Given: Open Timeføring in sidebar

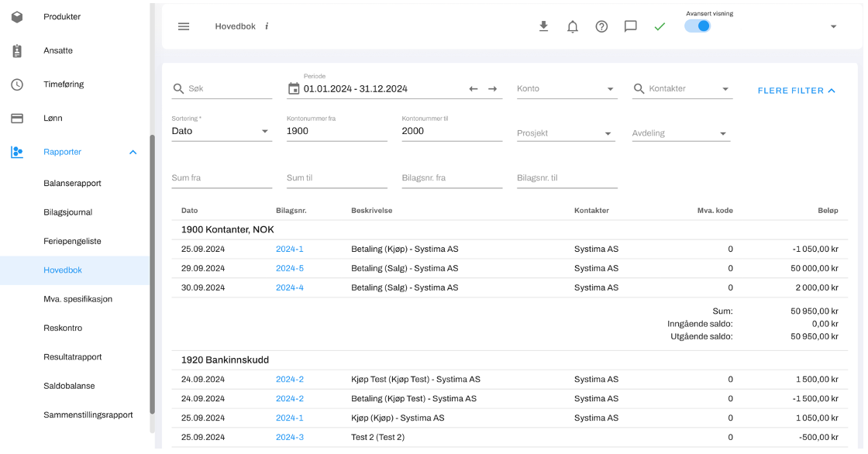Looking at the screenshot, I should [64, 84].
